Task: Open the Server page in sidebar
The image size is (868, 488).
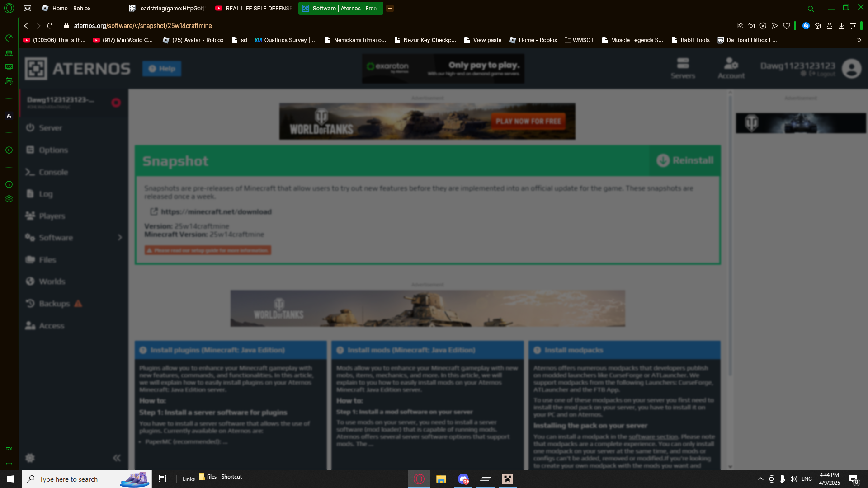Action: point(73,128)
